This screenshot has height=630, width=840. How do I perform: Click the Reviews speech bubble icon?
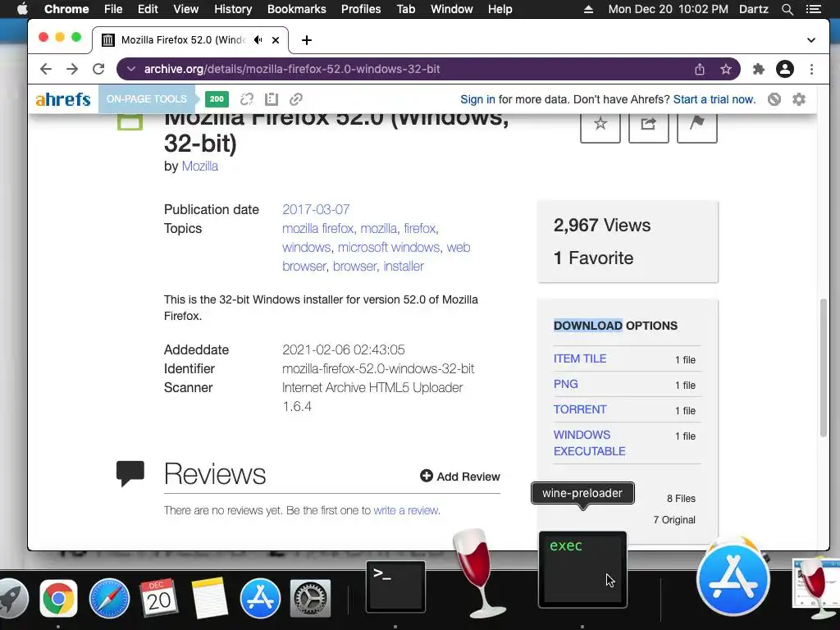click(130, 473)
